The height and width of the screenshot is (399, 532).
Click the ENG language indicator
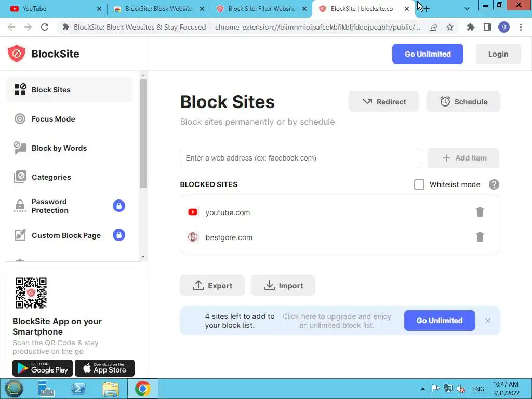click(x=478, y=389)
